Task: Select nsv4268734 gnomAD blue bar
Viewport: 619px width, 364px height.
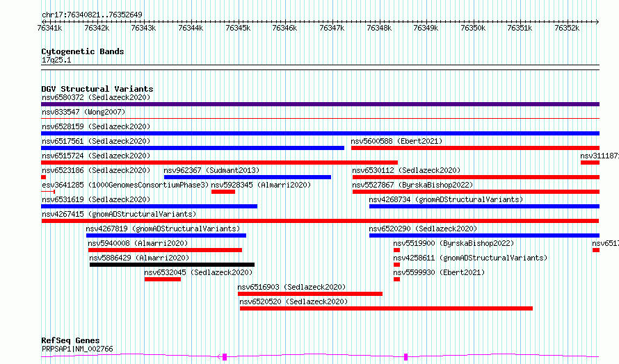Action: click(484, 206)
